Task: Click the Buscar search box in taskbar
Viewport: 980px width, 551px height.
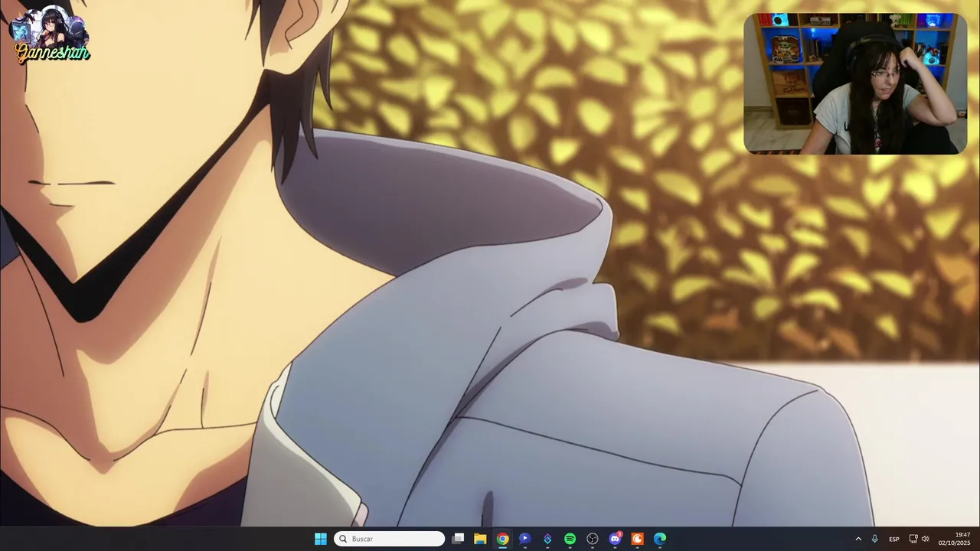Action: 389,539
